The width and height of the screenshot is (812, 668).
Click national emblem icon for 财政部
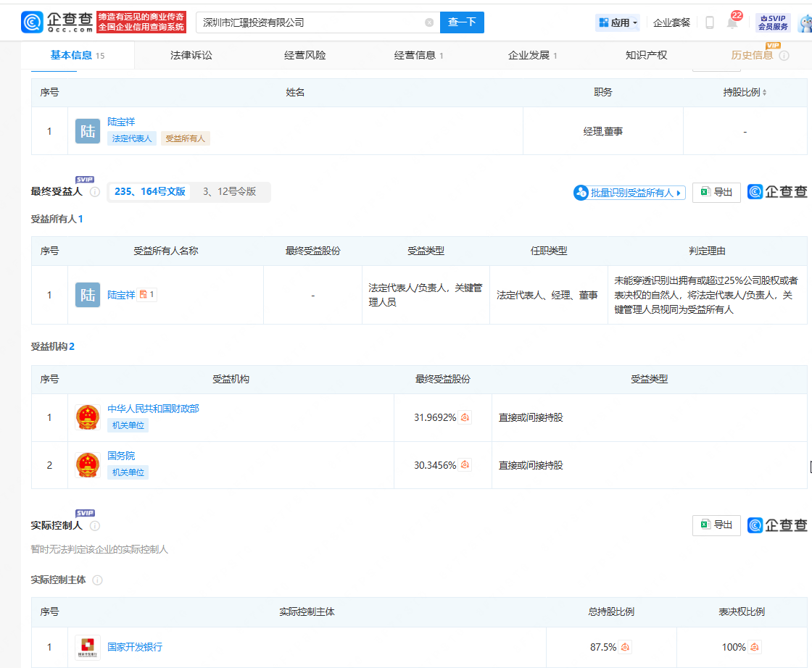[x=88, y=417]
